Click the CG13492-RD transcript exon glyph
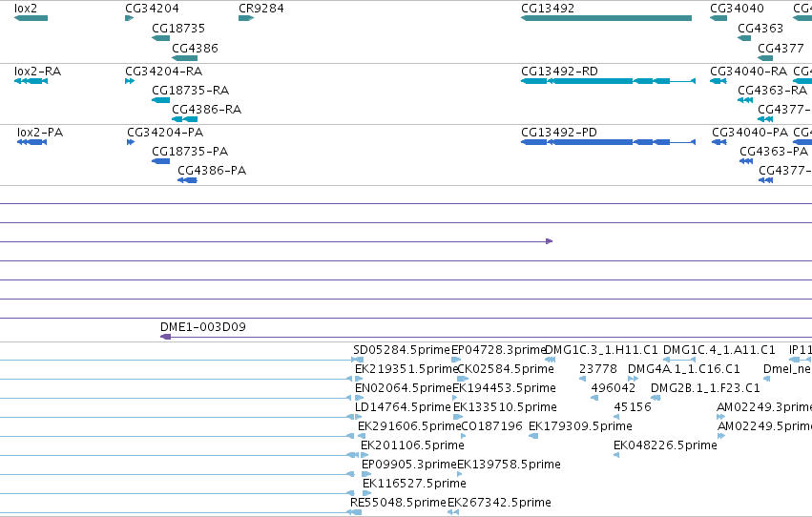 (608, 81)
